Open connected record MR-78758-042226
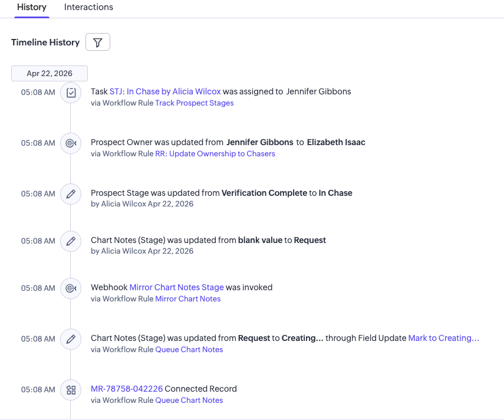504x420 pixels. 126,389
